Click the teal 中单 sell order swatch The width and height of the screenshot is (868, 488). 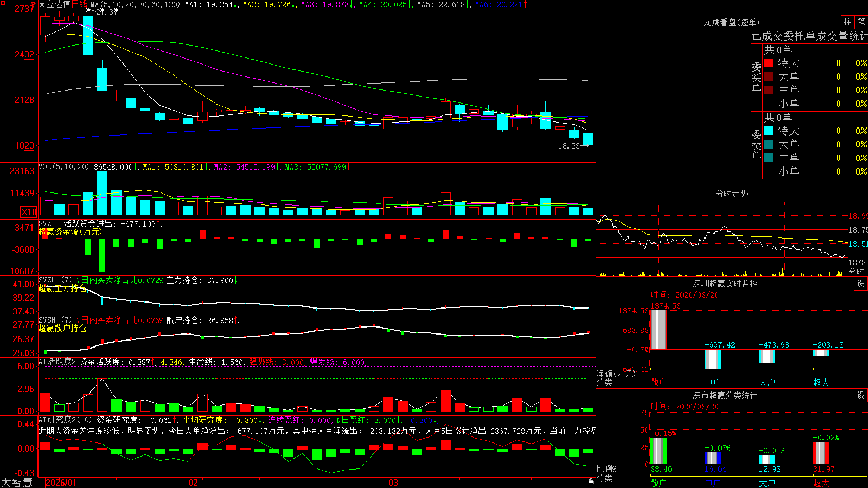coord(768,158)
